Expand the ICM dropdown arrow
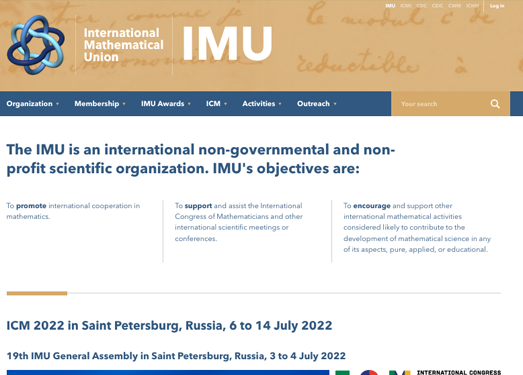The width and height of the screenshot is (523, 375). tap(225, 104)
